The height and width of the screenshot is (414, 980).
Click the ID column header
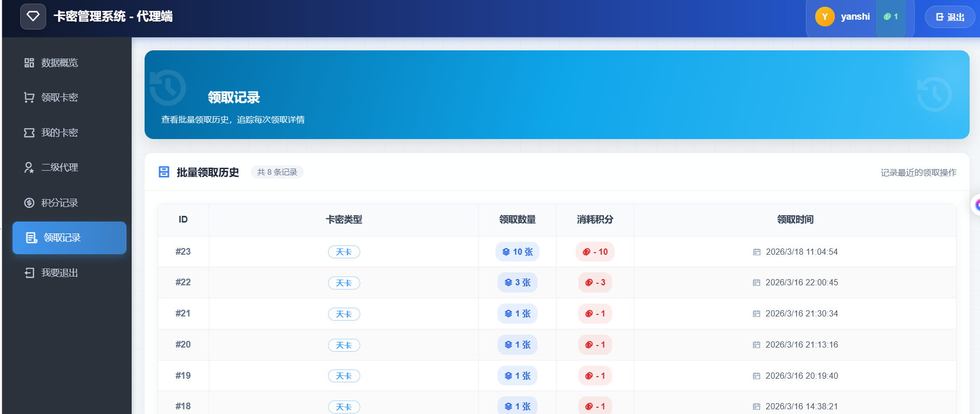tap(183, 219)
